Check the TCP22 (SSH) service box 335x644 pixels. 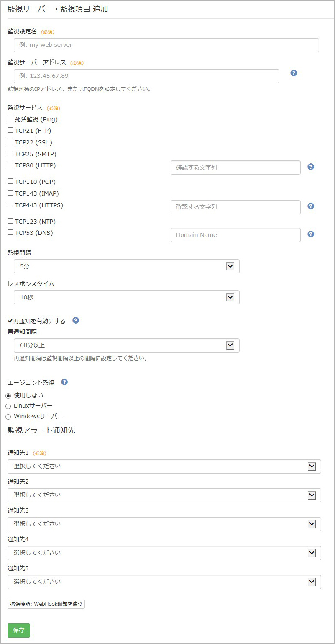pos(10,142)
